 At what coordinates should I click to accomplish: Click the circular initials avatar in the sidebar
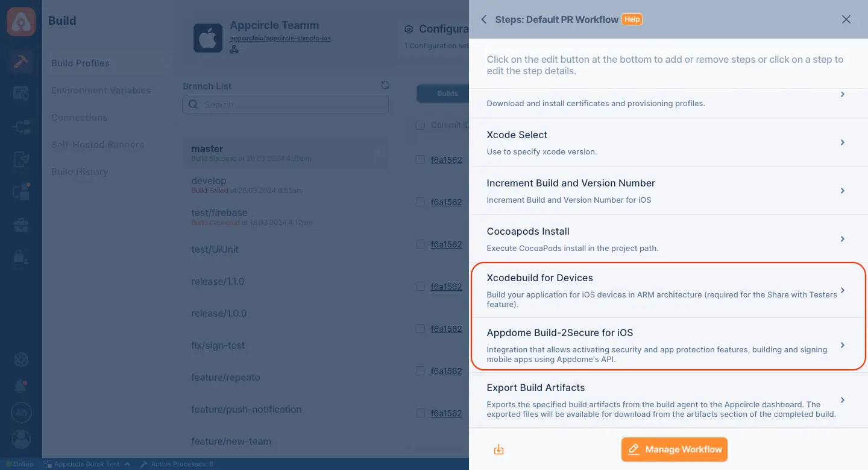pos(21,413)
